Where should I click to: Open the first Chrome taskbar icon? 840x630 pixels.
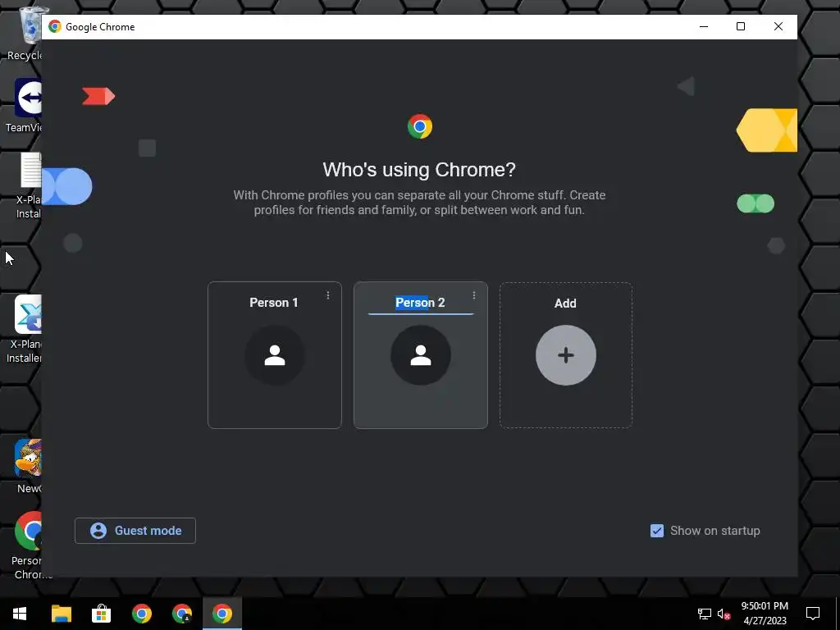(x=141, y=614)
